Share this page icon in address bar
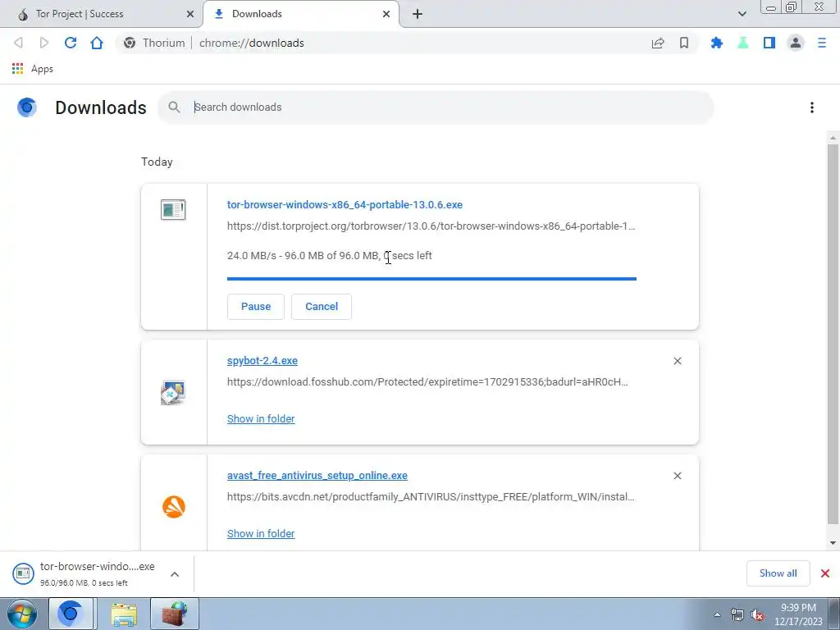 [658, 43]
